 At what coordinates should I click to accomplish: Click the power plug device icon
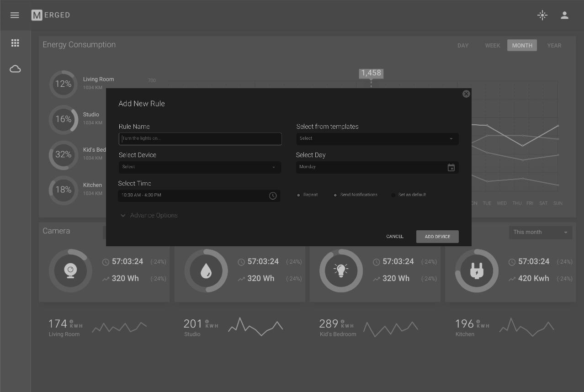(x=477, y=271)
